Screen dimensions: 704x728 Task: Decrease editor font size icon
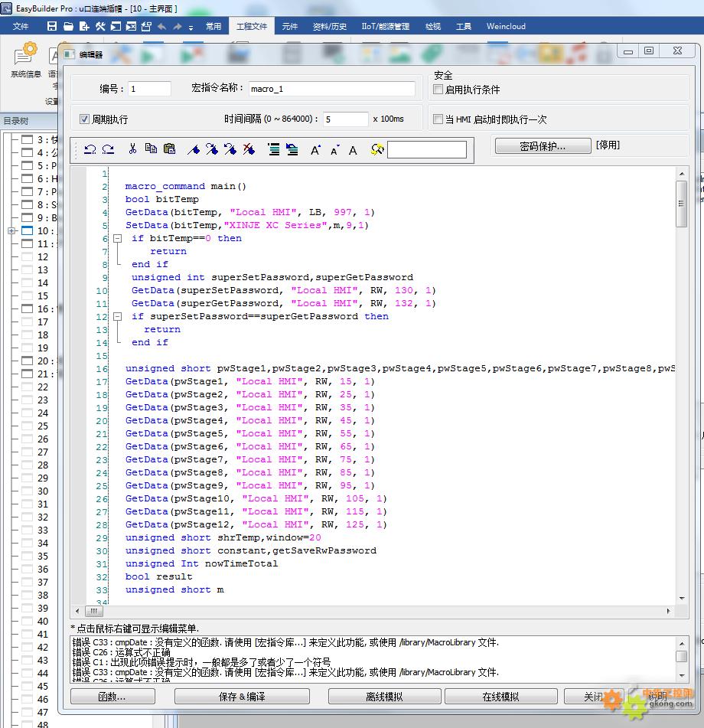click(x=334, y=150)
